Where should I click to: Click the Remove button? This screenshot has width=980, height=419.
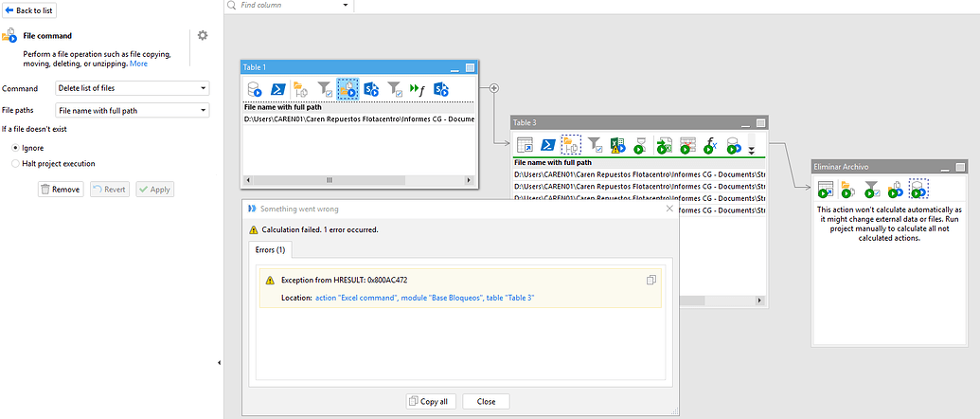[61, 190]
